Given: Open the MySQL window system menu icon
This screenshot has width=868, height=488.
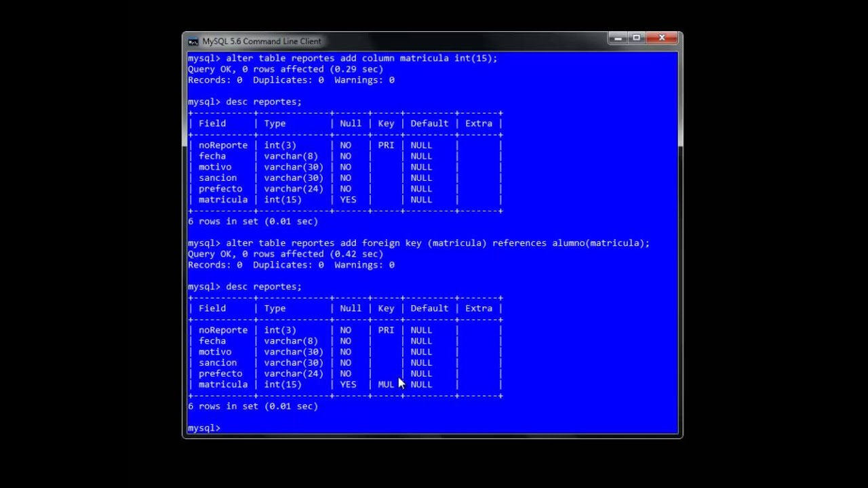Looking at the screenshot, I should click(x=193, y=41).
